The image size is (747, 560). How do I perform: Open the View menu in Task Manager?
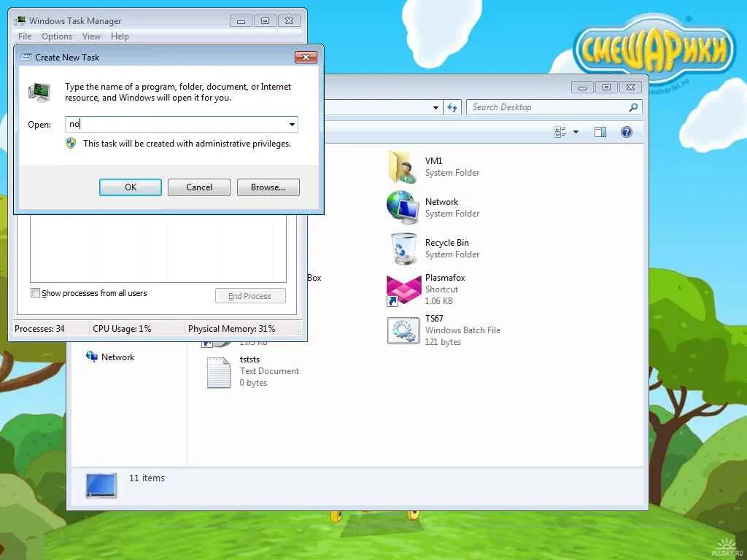[x=91, y=36]
